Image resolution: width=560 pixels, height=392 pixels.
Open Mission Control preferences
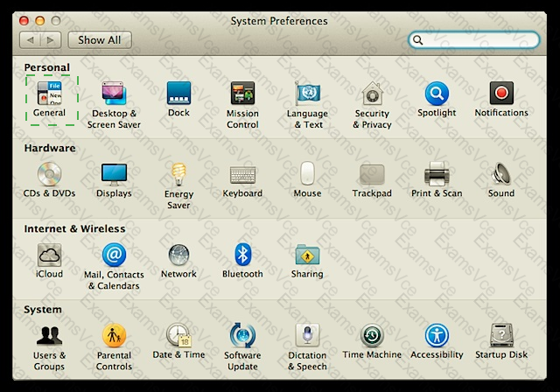coord(242,94)
